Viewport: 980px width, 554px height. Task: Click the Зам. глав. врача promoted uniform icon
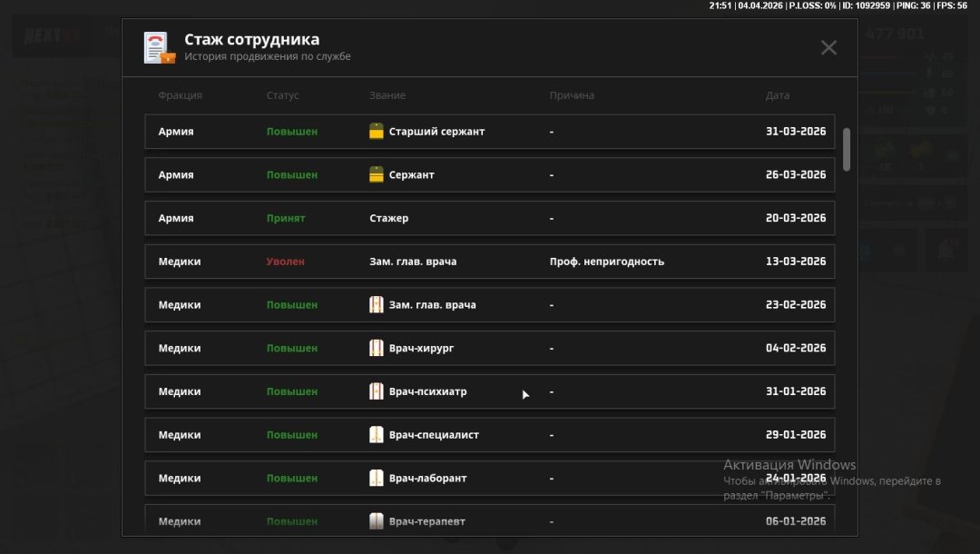pos(377,305)
